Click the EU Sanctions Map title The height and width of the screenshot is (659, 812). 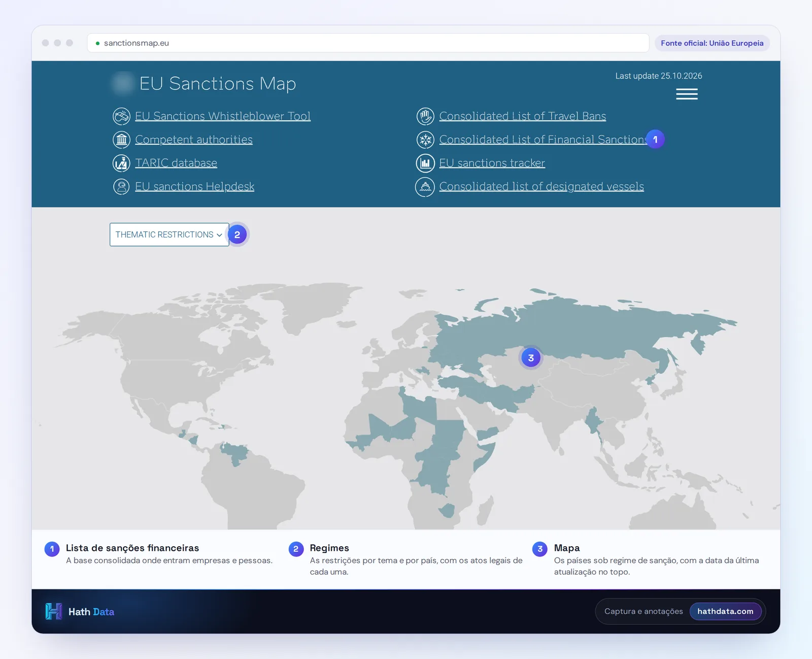218,83
